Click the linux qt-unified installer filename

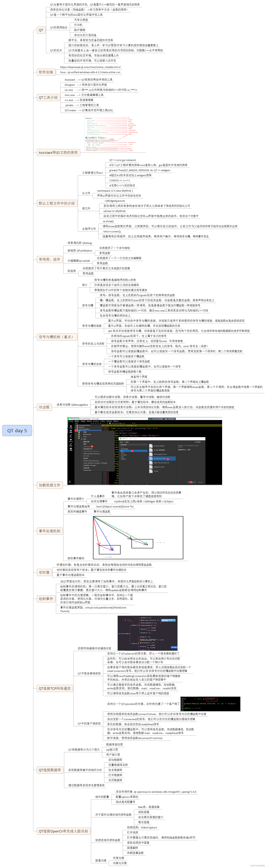click(x=90, y=72)
